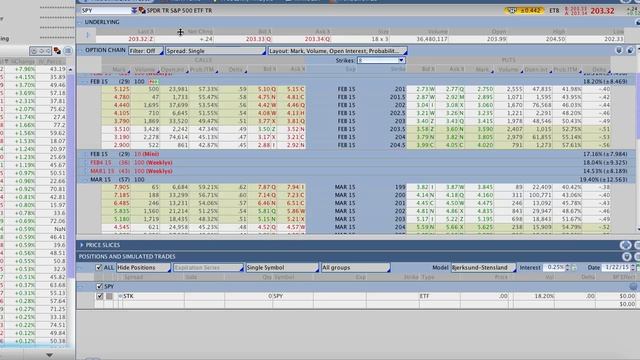Expand the PRICE SLICES section
640x360 pixels.
pos(82,245)
